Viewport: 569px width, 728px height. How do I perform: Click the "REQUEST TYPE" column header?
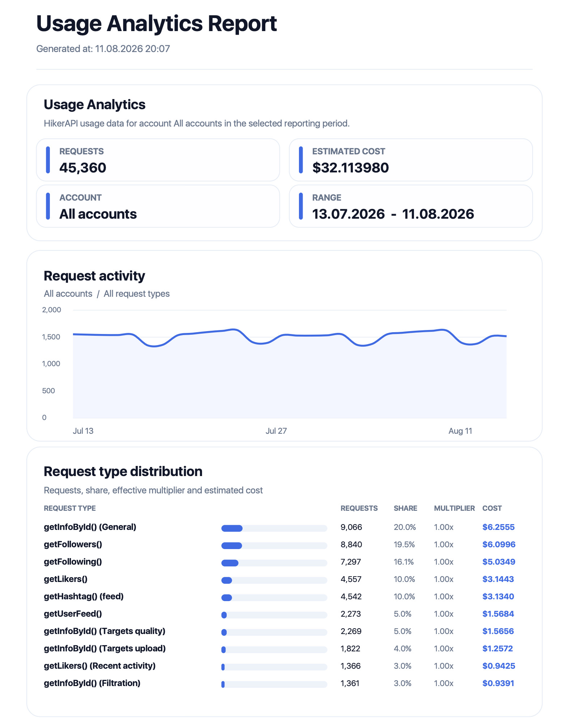click(70, 508)
